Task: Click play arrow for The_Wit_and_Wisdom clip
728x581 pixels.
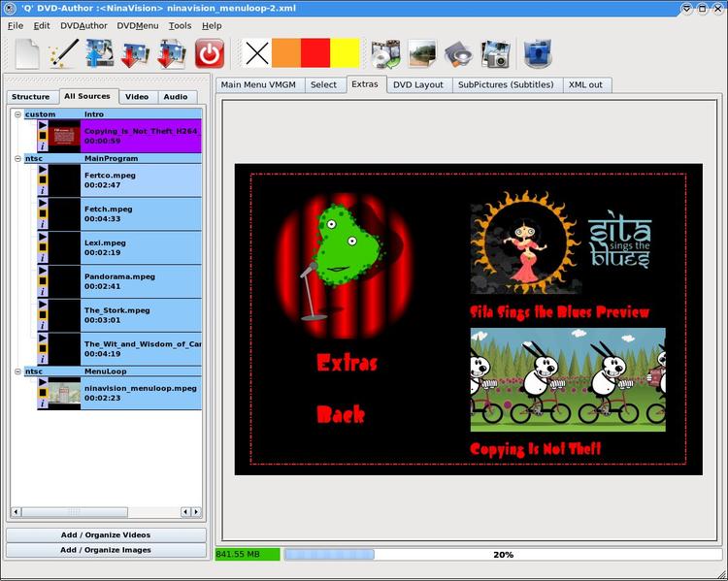Action: point(43,338)
